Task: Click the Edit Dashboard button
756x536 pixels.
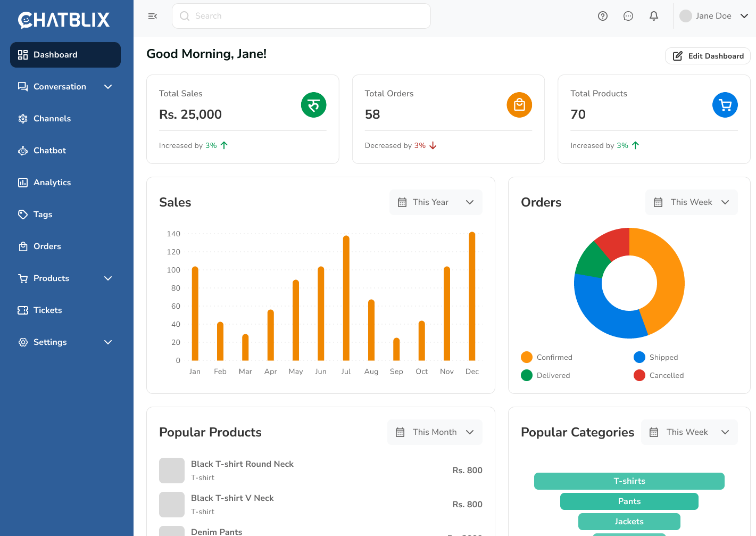Action: (708, 55)
